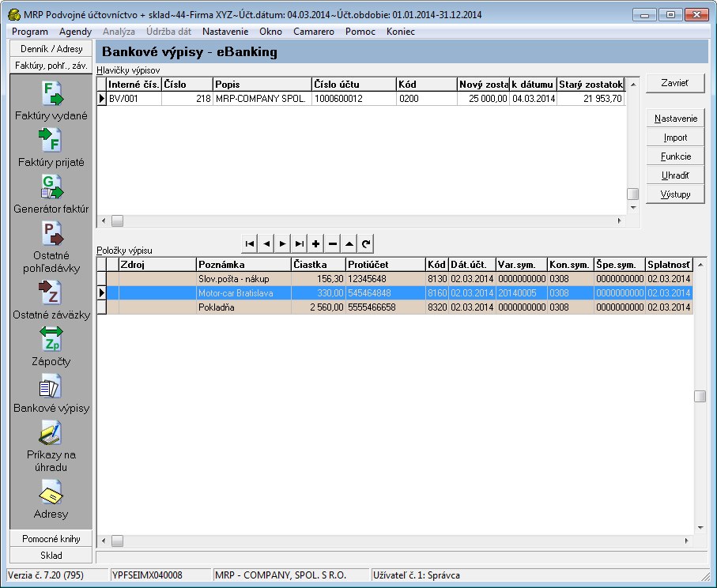The height and width of the screenshot is (588, 717).
Task: Open Adresy icon in sidebar
Action: tap(51, 492)
